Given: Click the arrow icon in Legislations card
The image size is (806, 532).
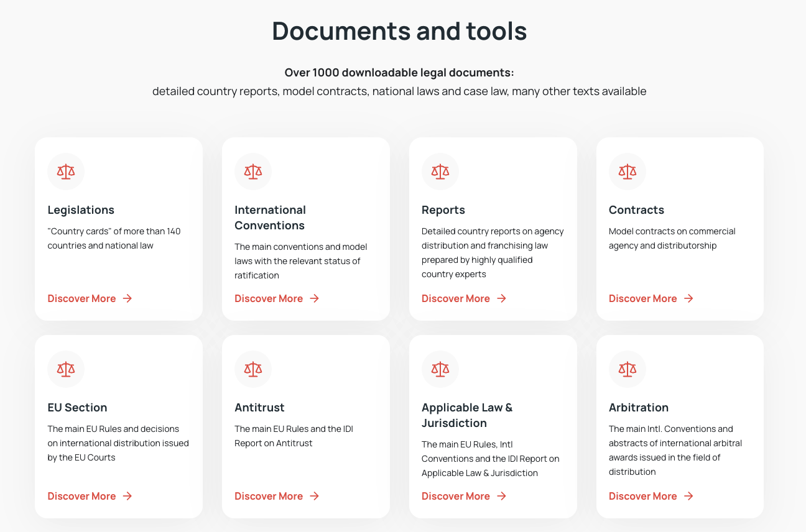Looking at the screenshot, I should click(x=127, y=298).
